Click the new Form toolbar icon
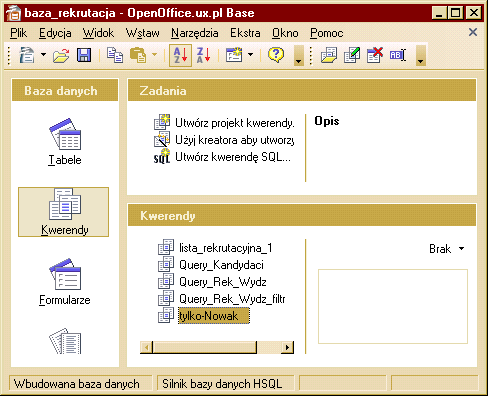 [234, 55]
